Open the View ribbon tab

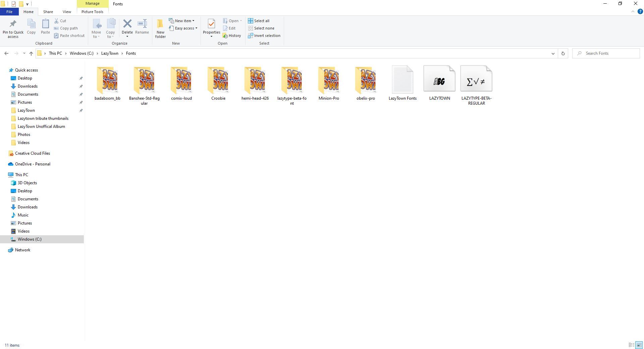[x=67, y=12]
